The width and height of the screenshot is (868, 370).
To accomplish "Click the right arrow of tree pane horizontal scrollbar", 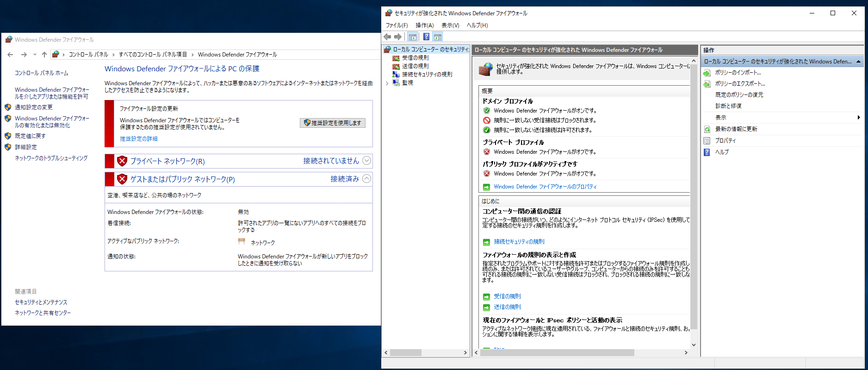I will 465,353.
